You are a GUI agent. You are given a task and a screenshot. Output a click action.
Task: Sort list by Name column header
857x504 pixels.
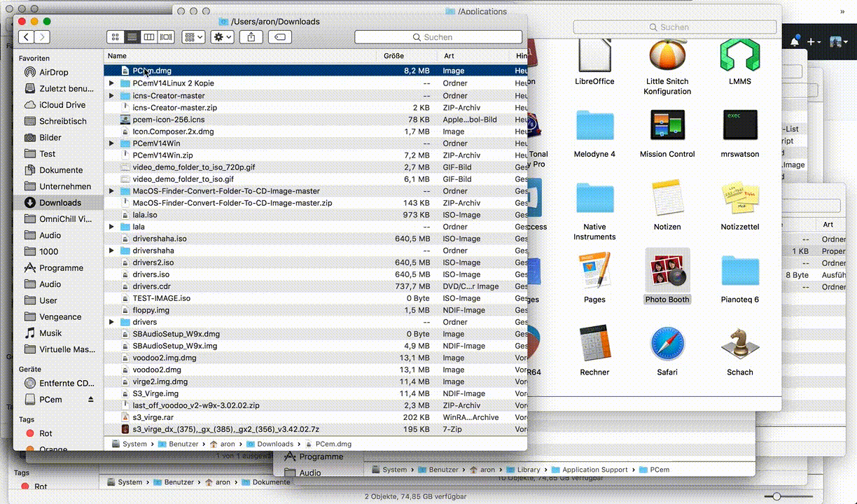[x=240, y=56]
